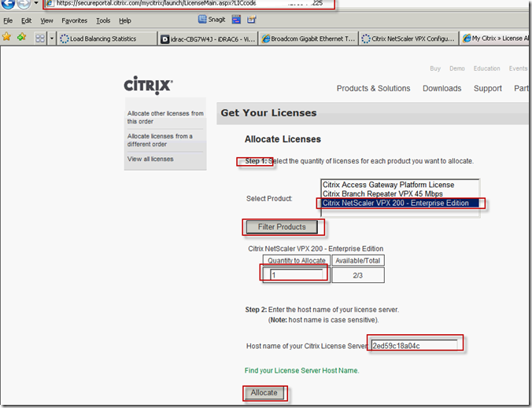Click the Quick Tabs grid icon
Image resolution: width=532 pixels, height=408 pixels.
coord(40,39)
